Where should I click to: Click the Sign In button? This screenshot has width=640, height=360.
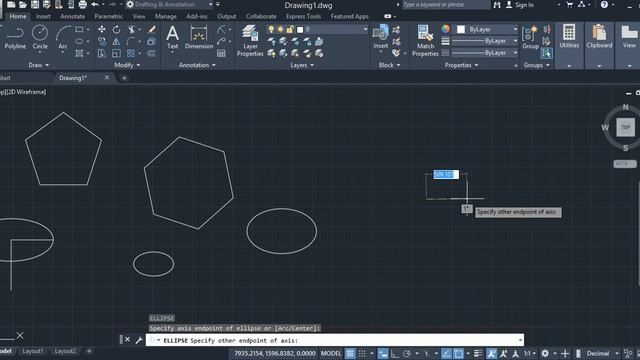click(520, 5)
